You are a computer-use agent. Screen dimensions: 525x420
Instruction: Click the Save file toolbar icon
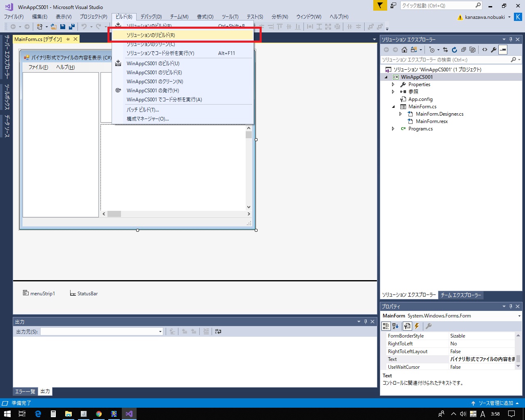pos(63,27)
